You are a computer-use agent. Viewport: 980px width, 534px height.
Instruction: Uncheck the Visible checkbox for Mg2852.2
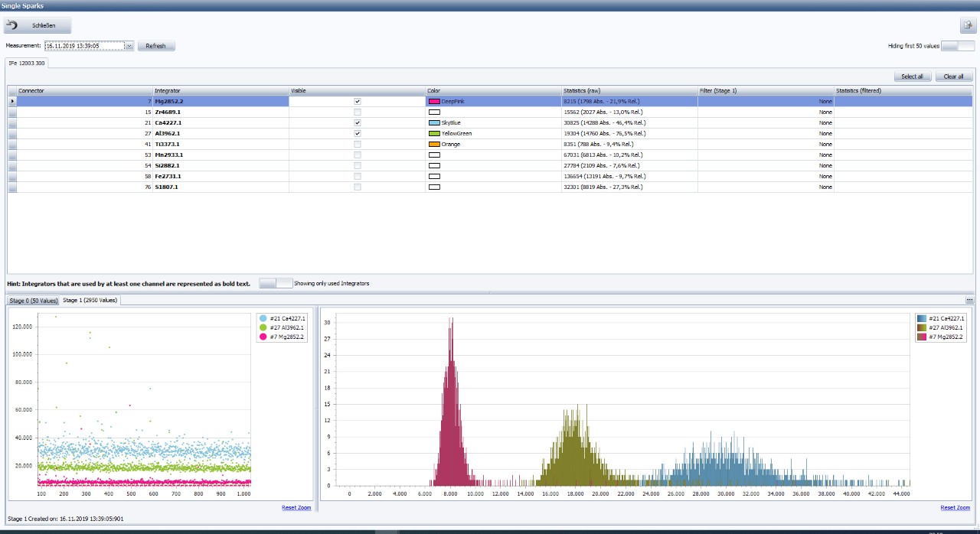358,100
